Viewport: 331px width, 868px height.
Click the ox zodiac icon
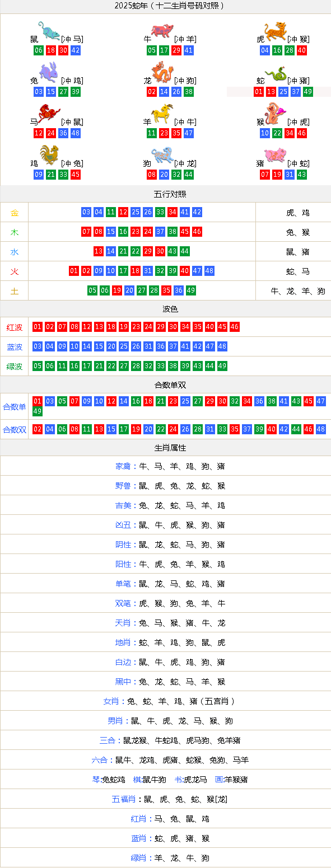tap(162, 30)
